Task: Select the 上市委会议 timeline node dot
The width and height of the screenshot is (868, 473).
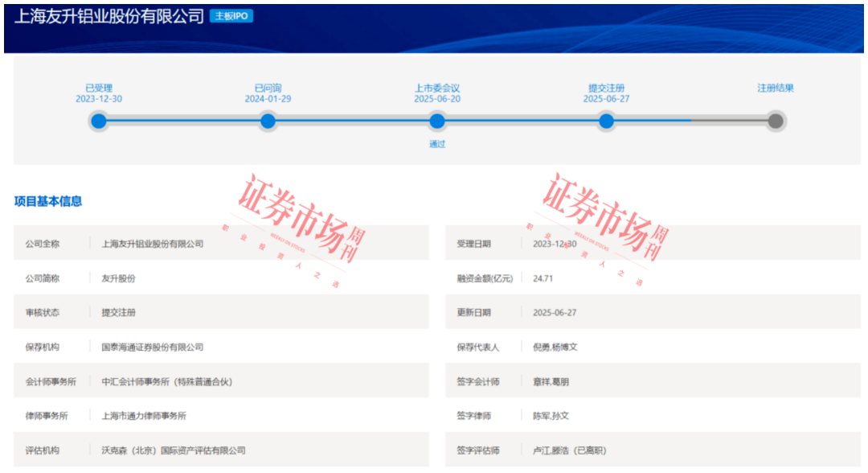Action: pos(437,121)
